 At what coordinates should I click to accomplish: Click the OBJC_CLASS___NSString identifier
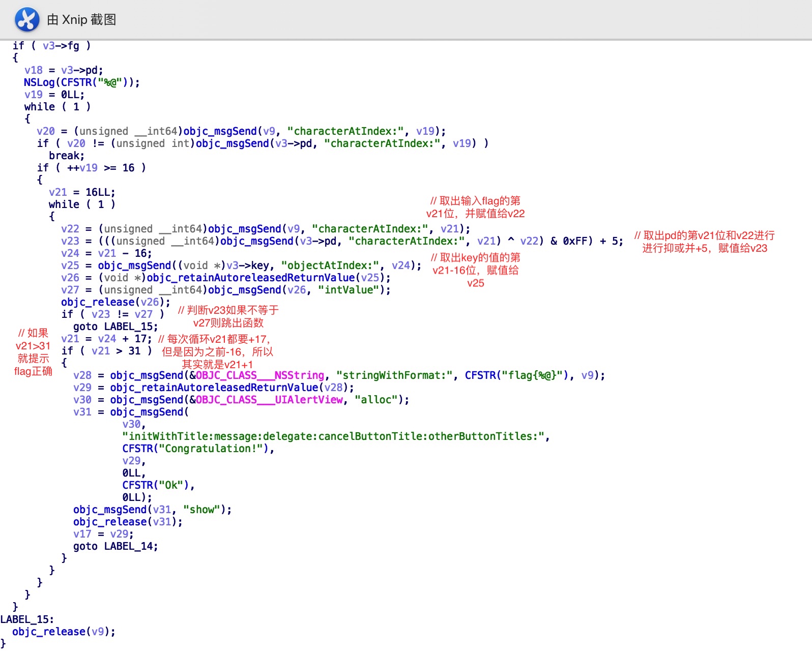(x=260, y=375)
